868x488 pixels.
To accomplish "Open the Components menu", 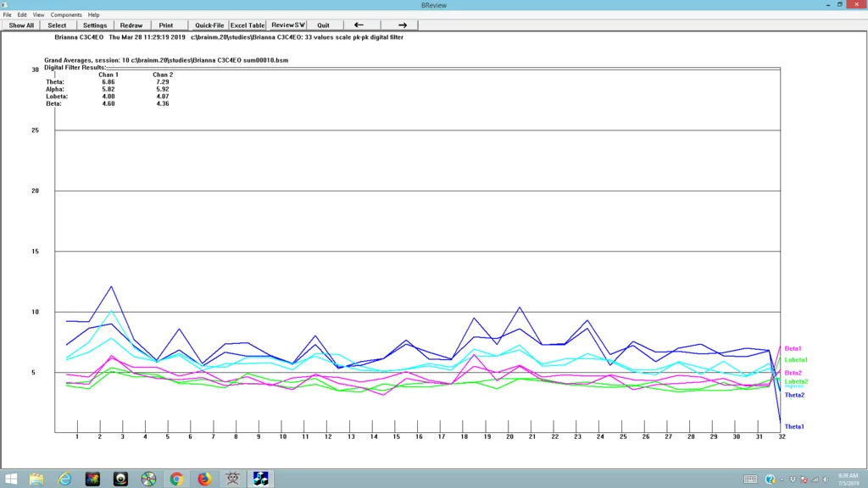I will pyautogui.click(x=66, y=15).
